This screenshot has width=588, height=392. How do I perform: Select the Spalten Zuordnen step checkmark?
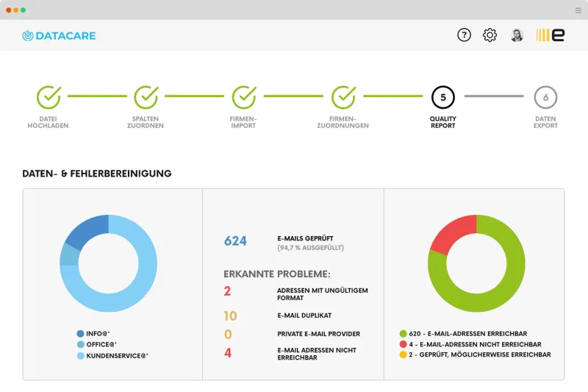pos(146,97)
